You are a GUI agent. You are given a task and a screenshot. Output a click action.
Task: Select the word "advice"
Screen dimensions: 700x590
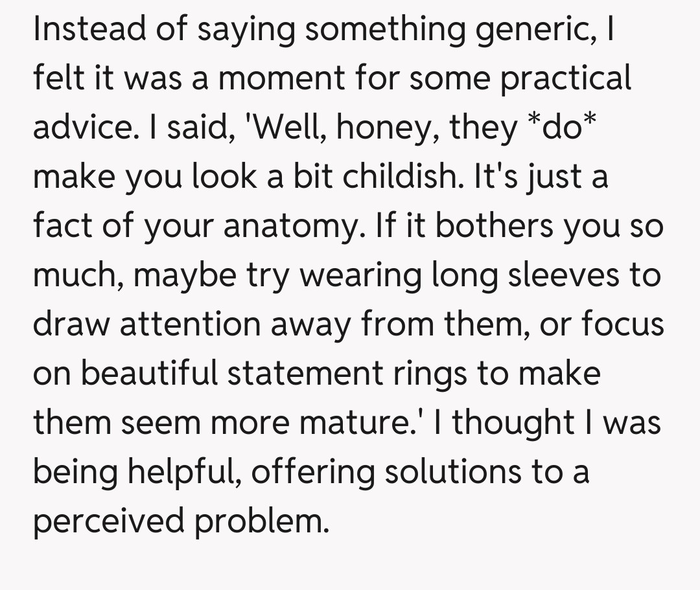pyautogui.click(x=79, y=128)
